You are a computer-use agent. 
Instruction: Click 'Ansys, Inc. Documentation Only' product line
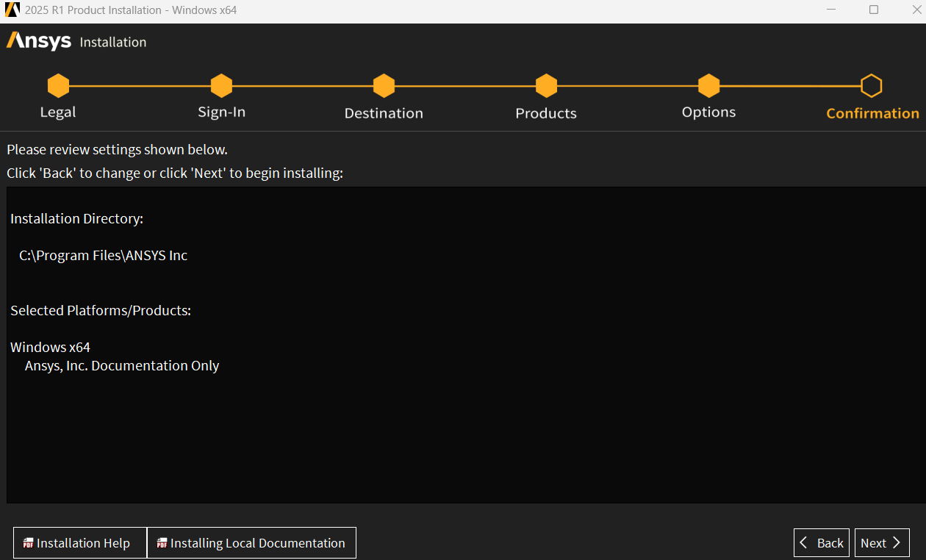122,366
